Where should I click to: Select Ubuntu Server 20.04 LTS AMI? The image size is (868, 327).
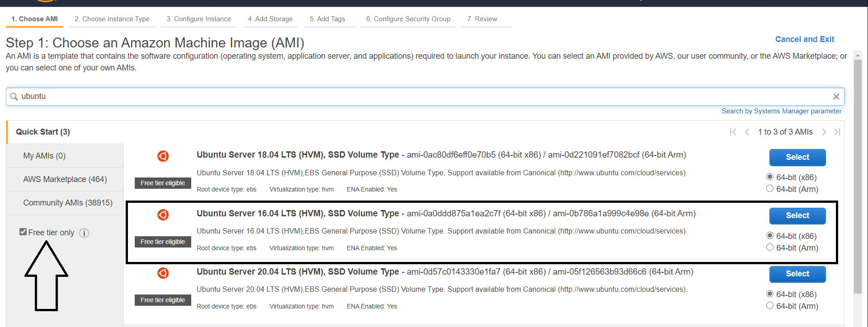[797, 274]
